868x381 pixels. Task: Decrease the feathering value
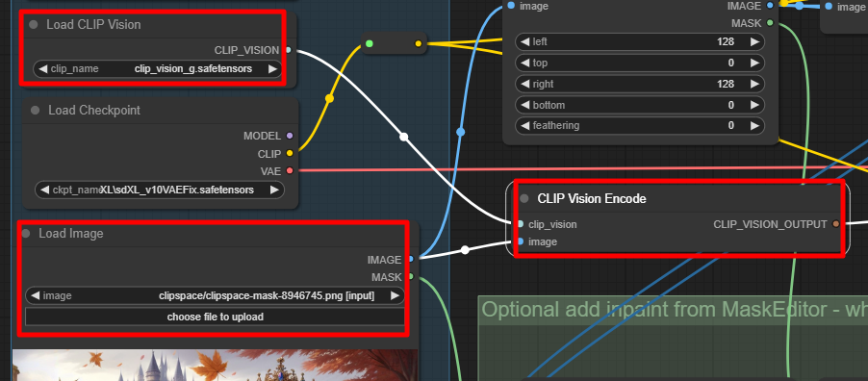524,125
